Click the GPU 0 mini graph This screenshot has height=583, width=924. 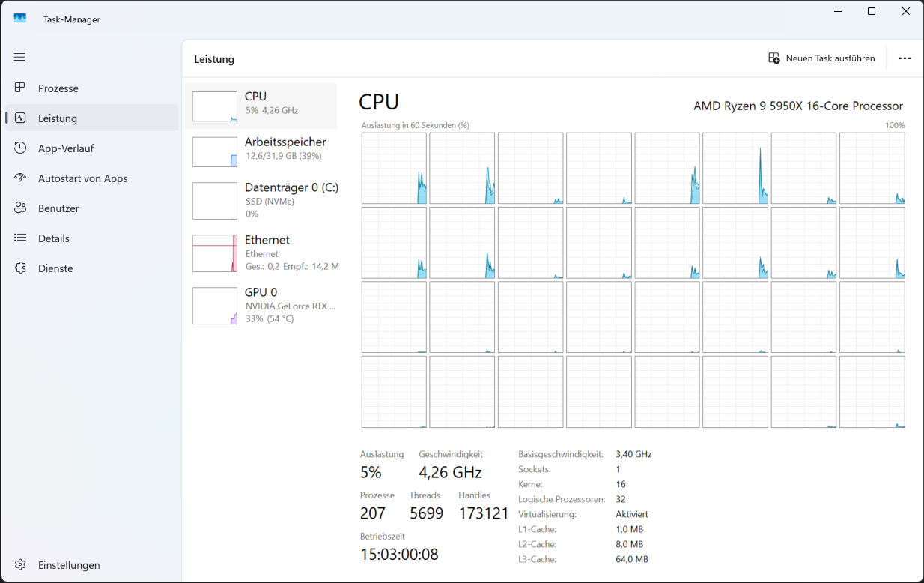(x=215, y=306)
